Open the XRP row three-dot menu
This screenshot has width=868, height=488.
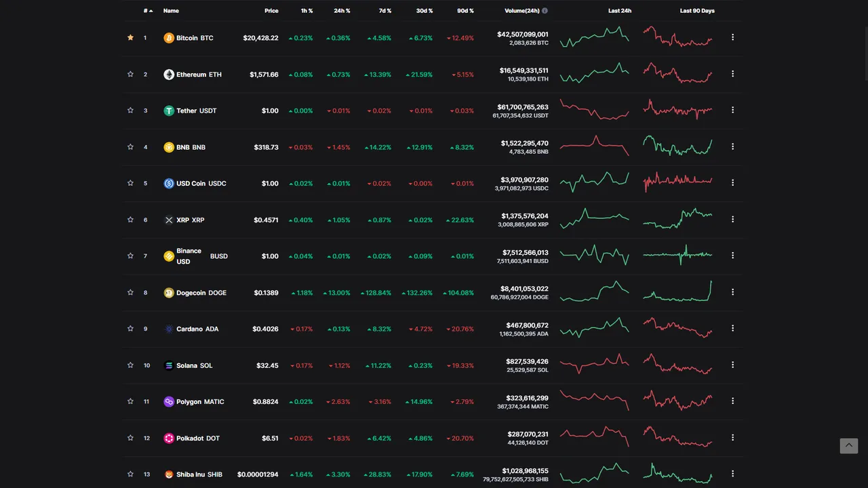[x=732, y=219]
